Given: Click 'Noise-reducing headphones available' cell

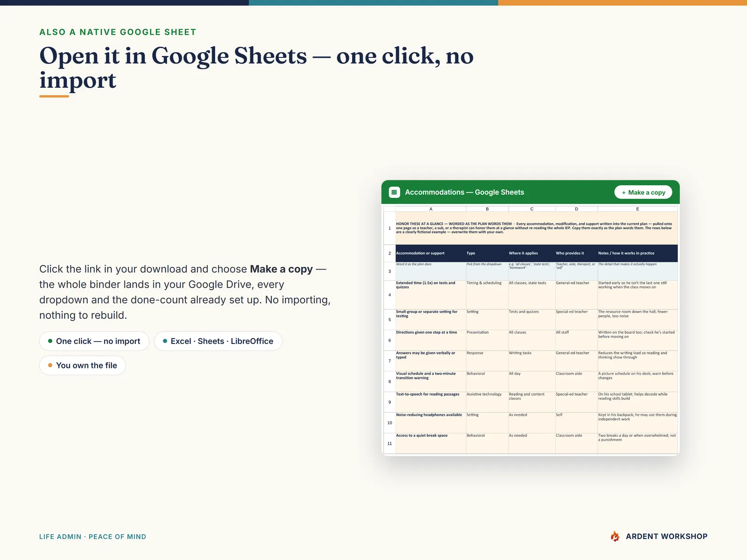Looking at the screenshot, I should (x=430, y=423).
